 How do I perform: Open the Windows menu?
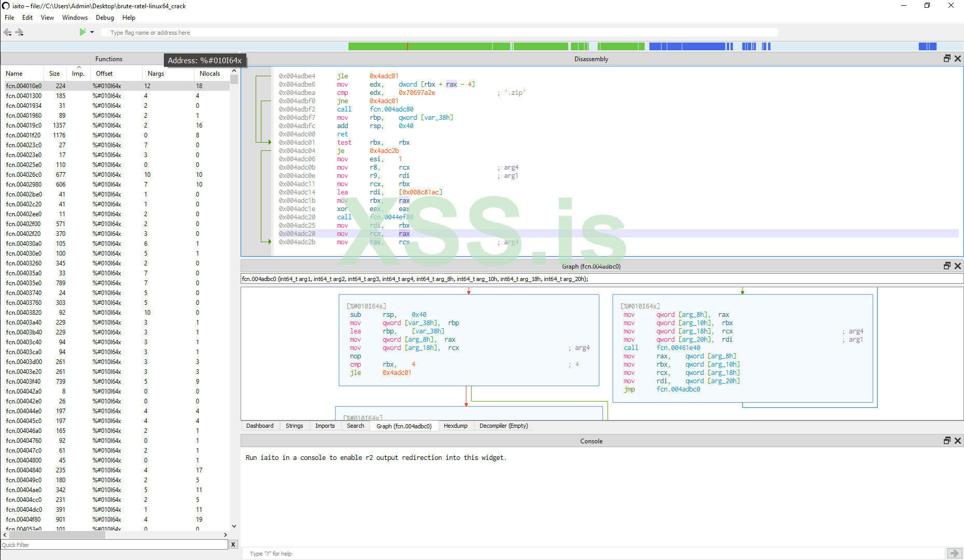(x=75, y=18)
